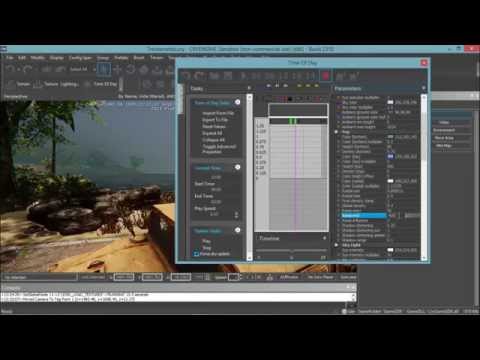The image size is (480, 360).
Task: Select the blue highlighted parameter row
Action: [x=363, y=216]
